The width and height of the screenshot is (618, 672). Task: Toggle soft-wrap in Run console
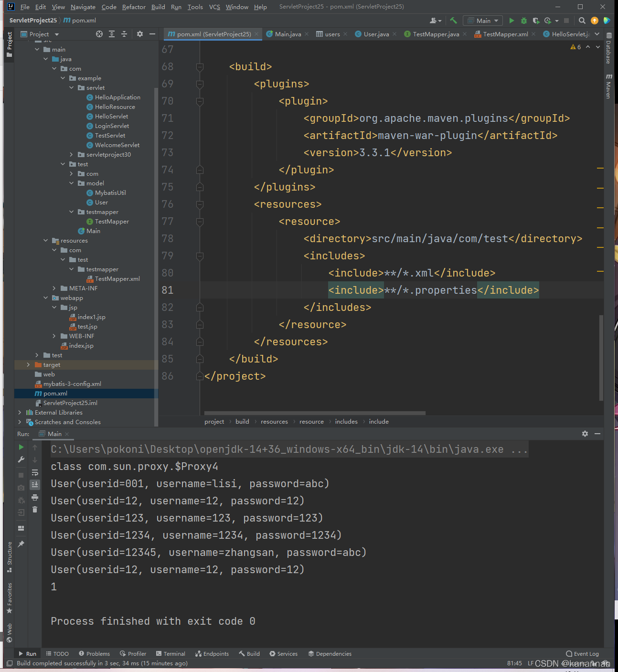coord(35,472)
